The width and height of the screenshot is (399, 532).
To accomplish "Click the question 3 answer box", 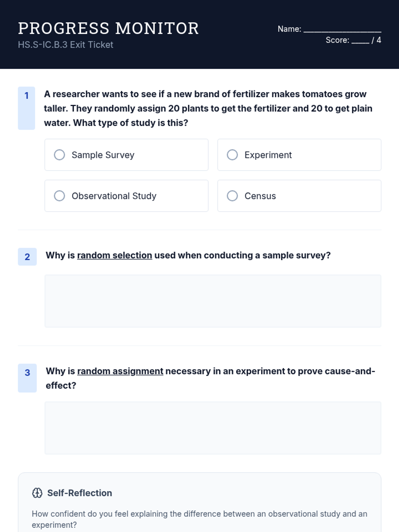I will pos(213,428).
